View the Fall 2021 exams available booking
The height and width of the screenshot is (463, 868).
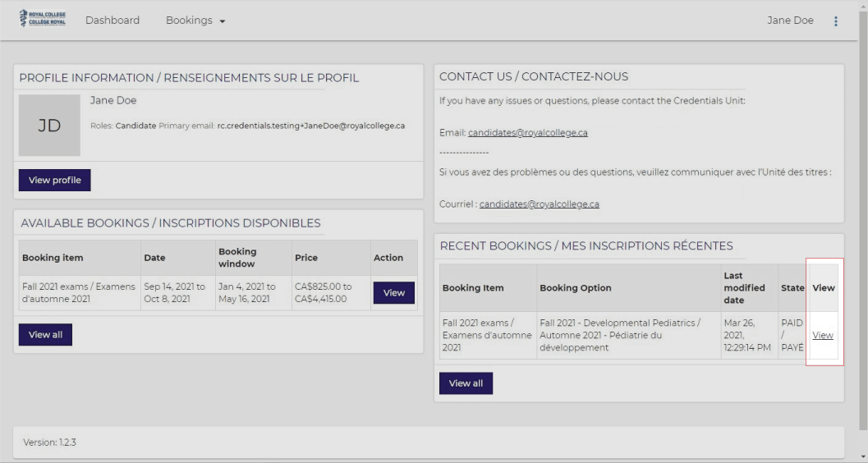[x=393, y=292]
